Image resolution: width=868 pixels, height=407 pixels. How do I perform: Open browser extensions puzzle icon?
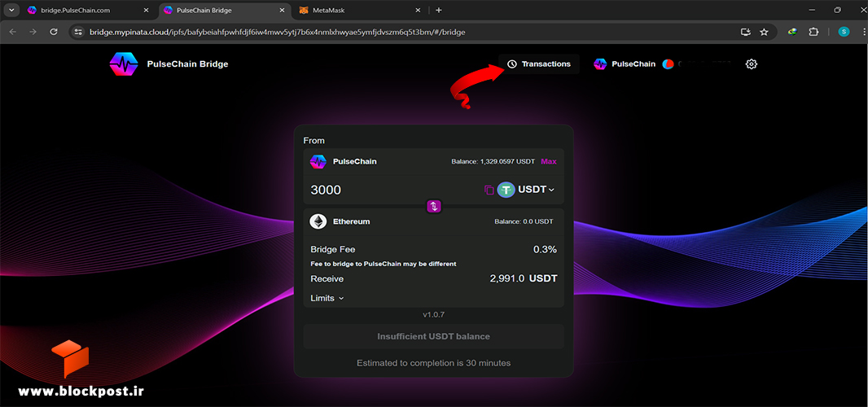click(x=813, y=32)
